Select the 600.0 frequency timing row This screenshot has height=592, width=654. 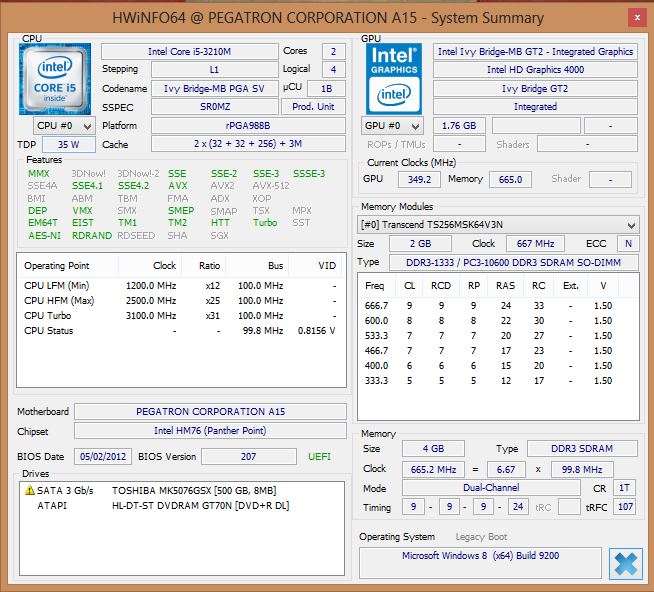point(498,321)
